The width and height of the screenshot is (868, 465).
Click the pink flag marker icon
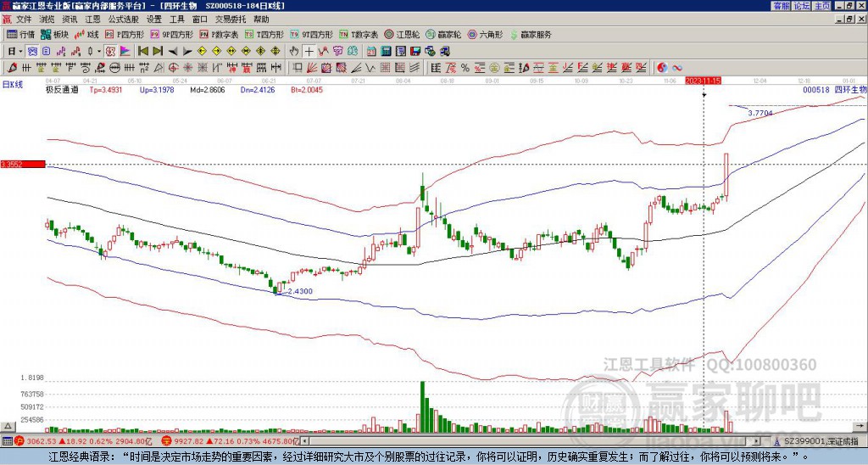click(x=125, y=51)
